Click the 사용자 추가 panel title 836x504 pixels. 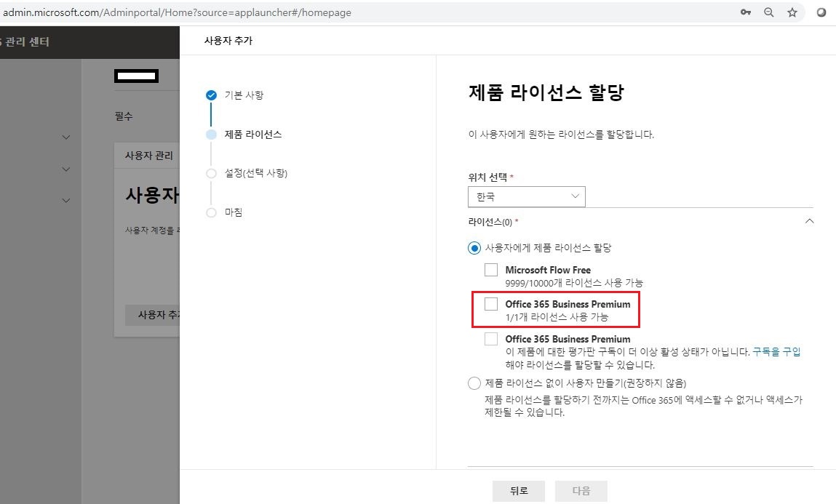coord(228,41)
